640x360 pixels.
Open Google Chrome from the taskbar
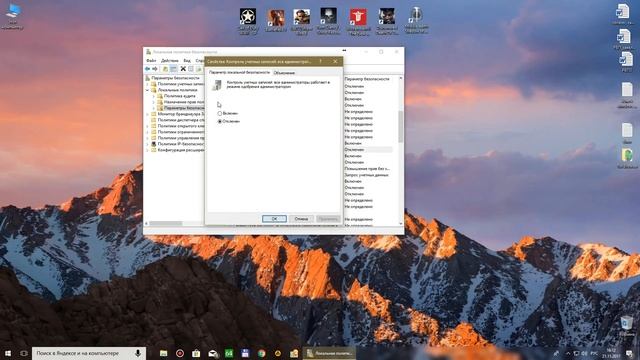point(261,353)
